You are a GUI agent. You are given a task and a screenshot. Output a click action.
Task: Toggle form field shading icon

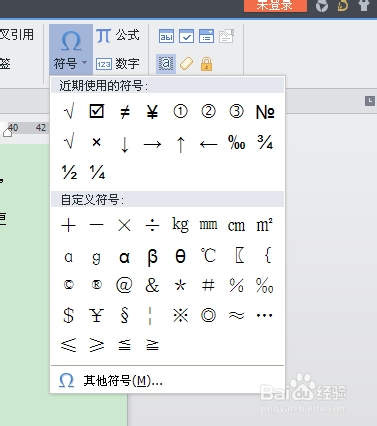pos(166,63)
